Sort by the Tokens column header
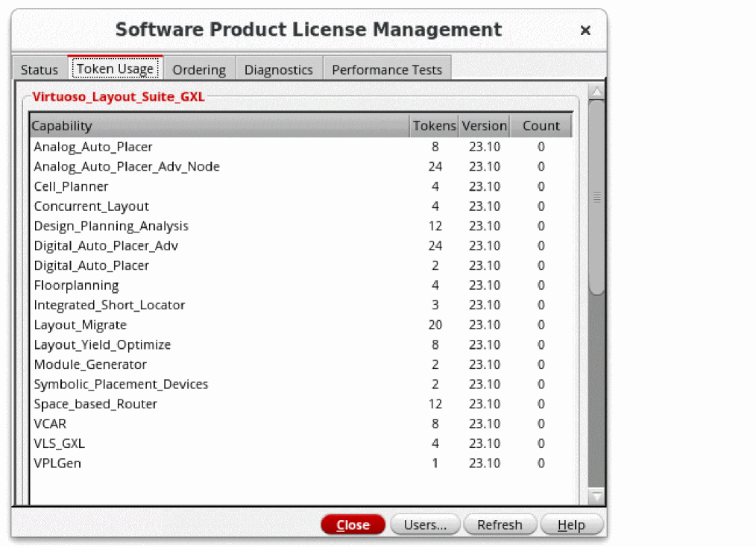The width and height of the screenshot is (756, 547). click(x=434, y=126)
